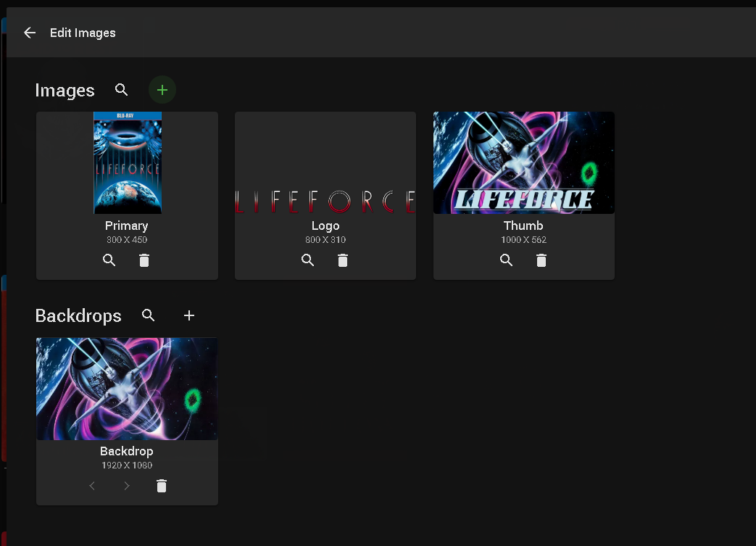Move the backdrop right with the chevron

[127, 486]
